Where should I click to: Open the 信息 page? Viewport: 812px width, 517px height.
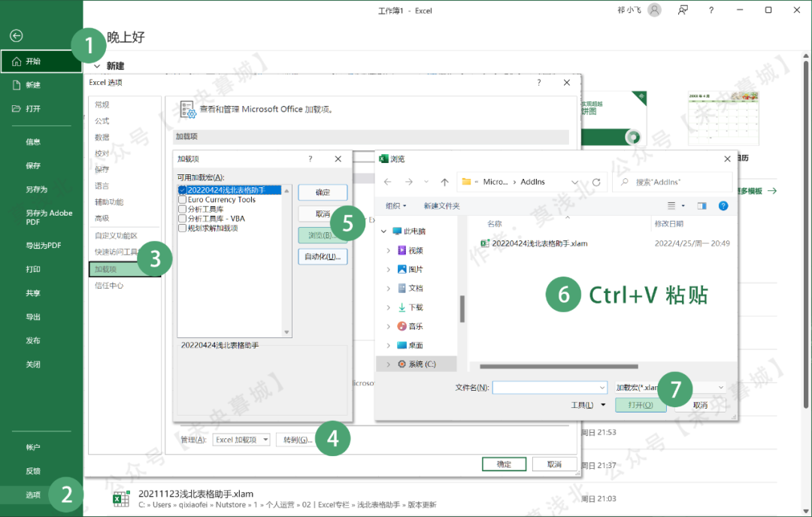(33, 142)
